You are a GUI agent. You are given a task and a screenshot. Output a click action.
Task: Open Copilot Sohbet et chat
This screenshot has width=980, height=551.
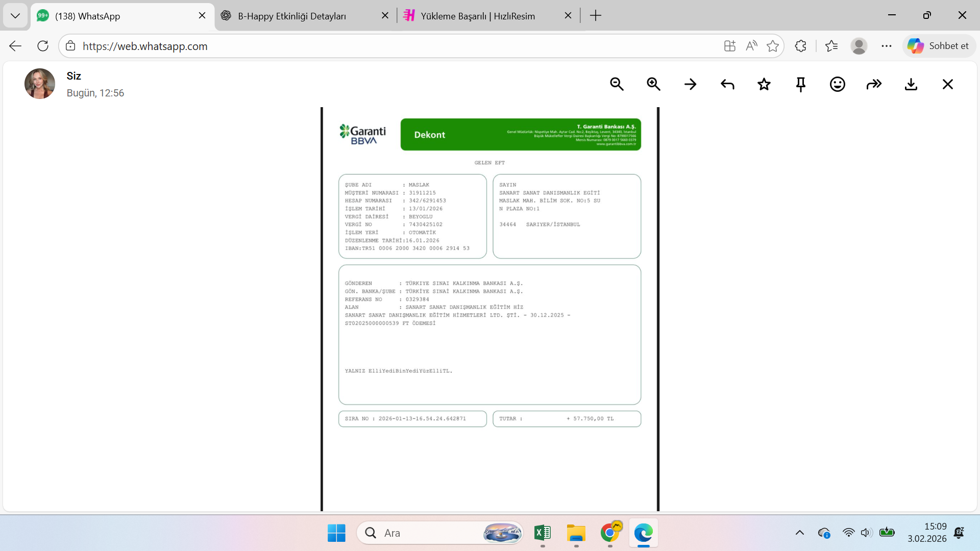pyautogui.click(x=939, y=46)
